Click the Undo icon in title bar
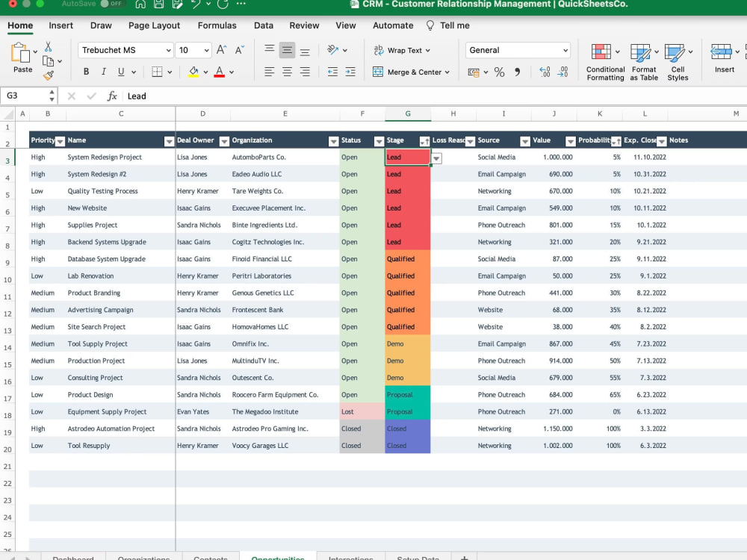The image size is (747, 560). 196,4
